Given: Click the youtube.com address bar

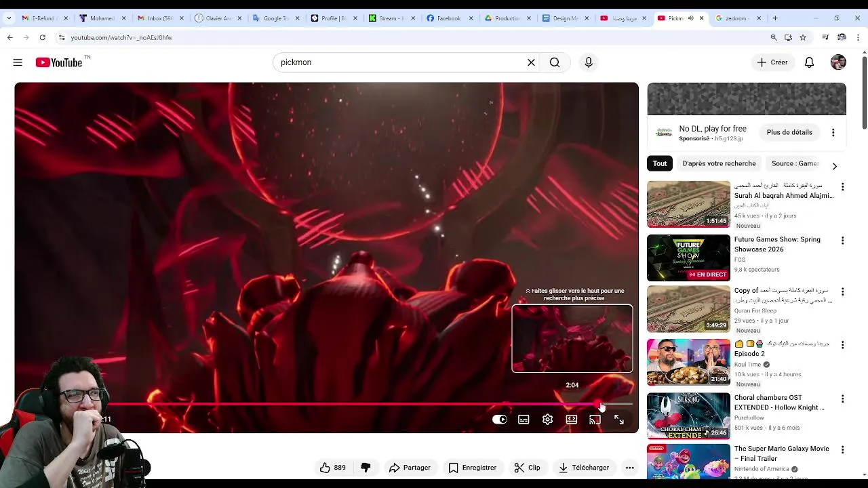Looking at the screenshot, I should pyautogui.click(x=407, y=37).
